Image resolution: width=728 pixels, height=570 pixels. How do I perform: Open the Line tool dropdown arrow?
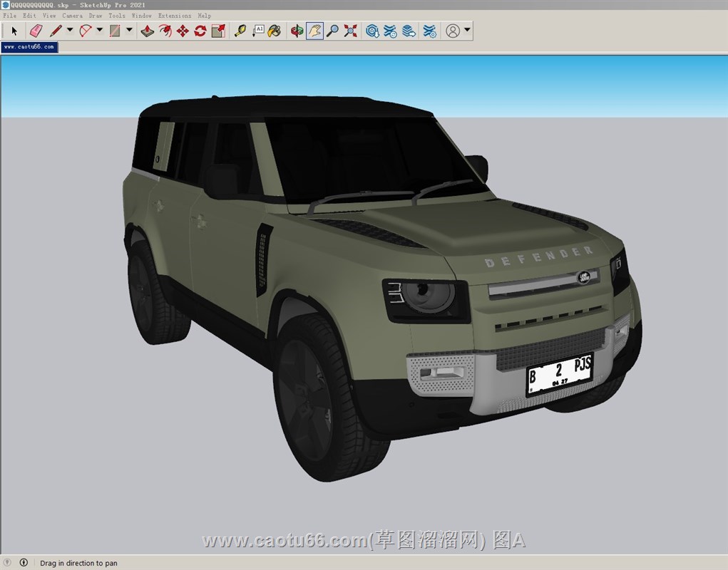coord(70,30)
